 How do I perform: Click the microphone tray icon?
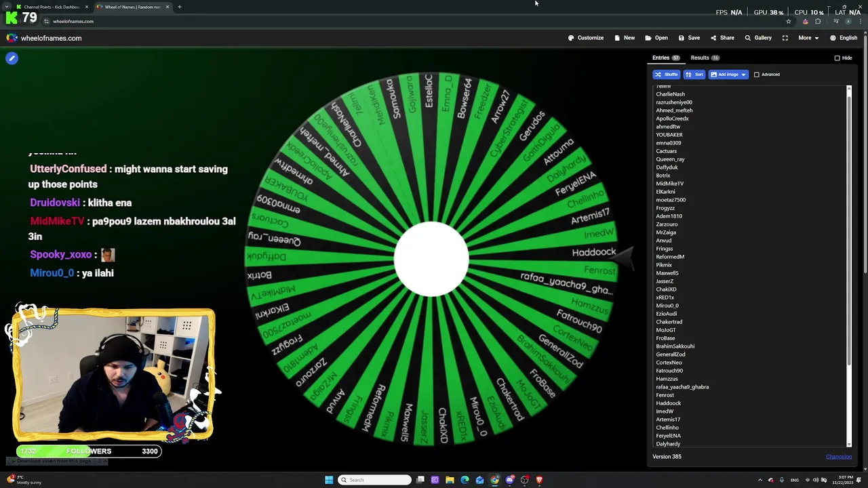782,480
